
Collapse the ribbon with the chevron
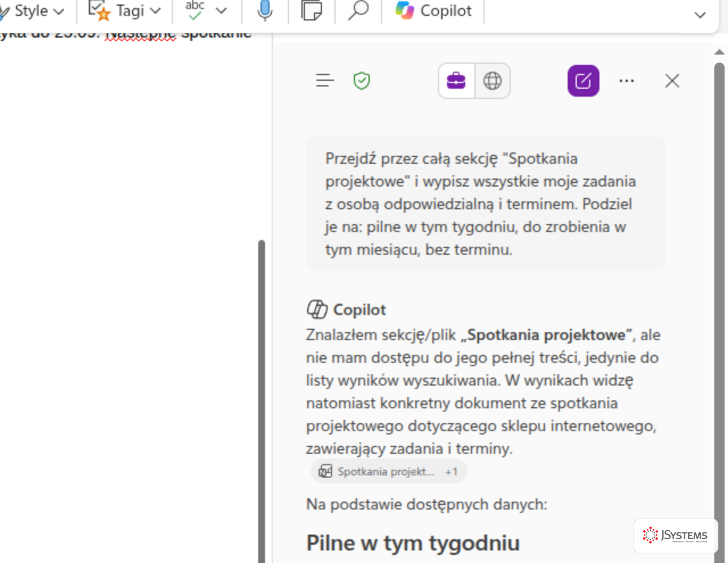tap(700, 15)
